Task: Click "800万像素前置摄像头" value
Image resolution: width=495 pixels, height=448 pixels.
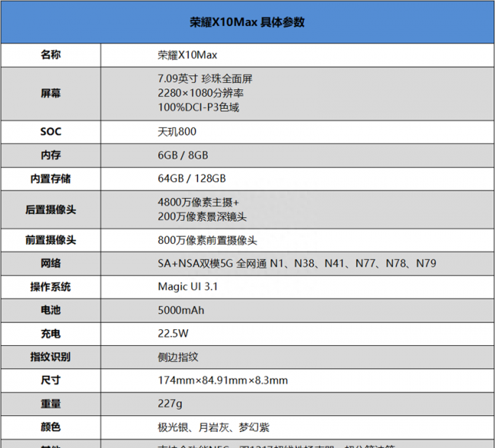Action: pos(207,241)
